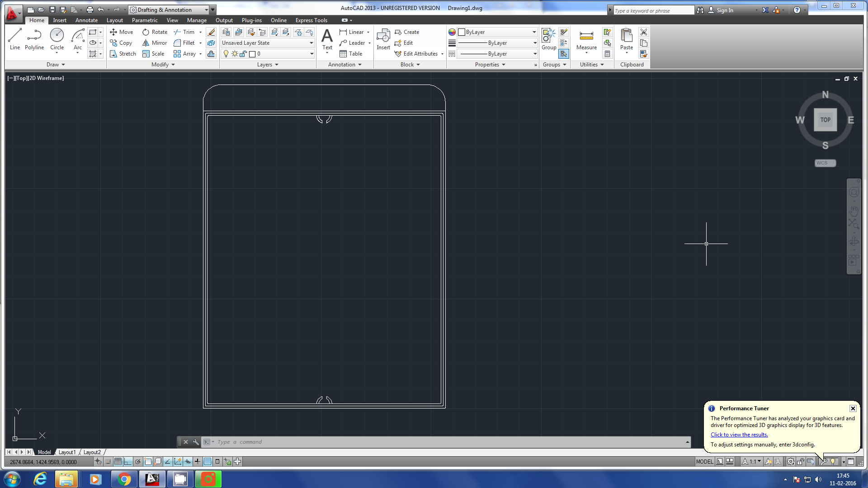The height and width of the screenshot is (488, 868).
Task: Click the Group tool
Action: tap(549, 39)
